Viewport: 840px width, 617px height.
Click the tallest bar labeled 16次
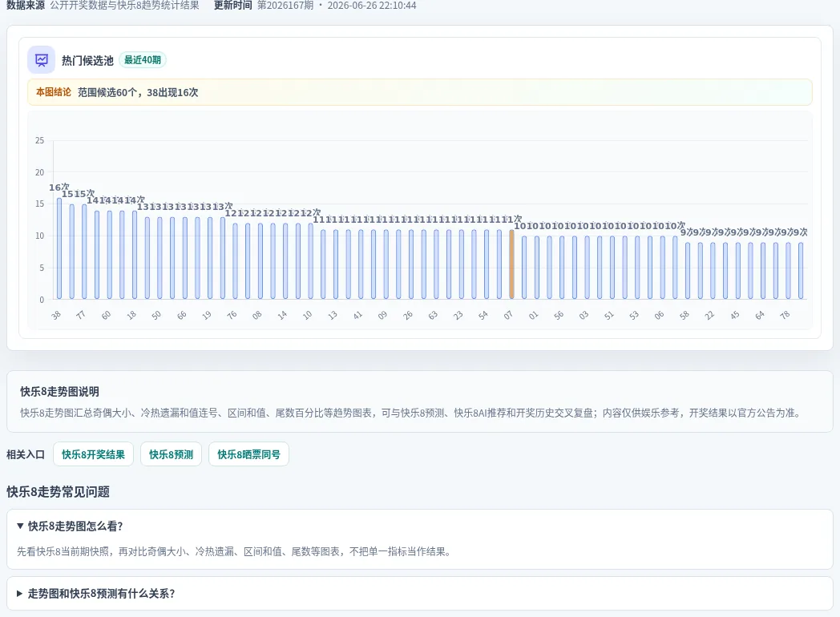59,248
